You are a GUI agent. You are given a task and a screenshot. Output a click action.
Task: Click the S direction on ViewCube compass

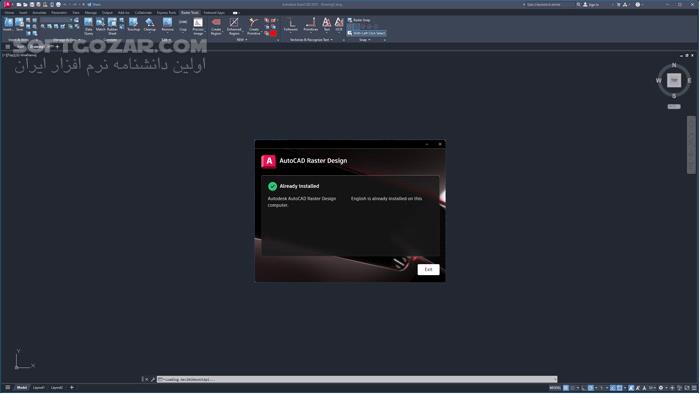[674, 96]
